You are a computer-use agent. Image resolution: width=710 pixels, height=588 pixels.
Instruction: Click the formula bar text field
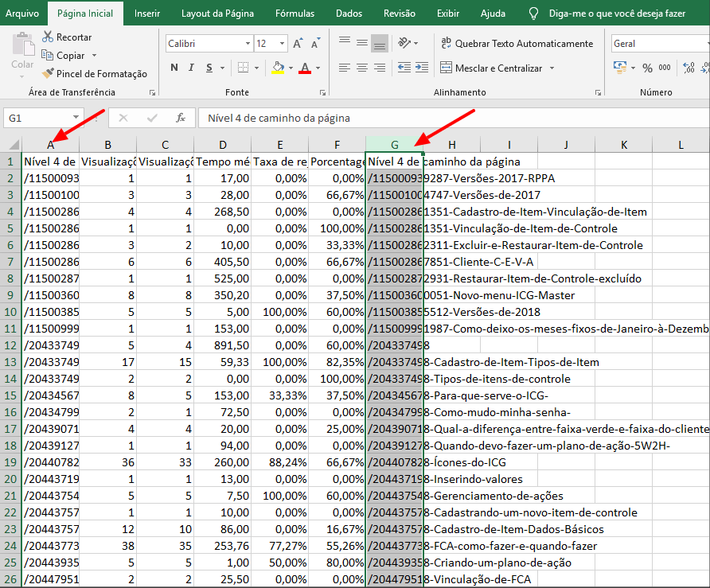454,118
